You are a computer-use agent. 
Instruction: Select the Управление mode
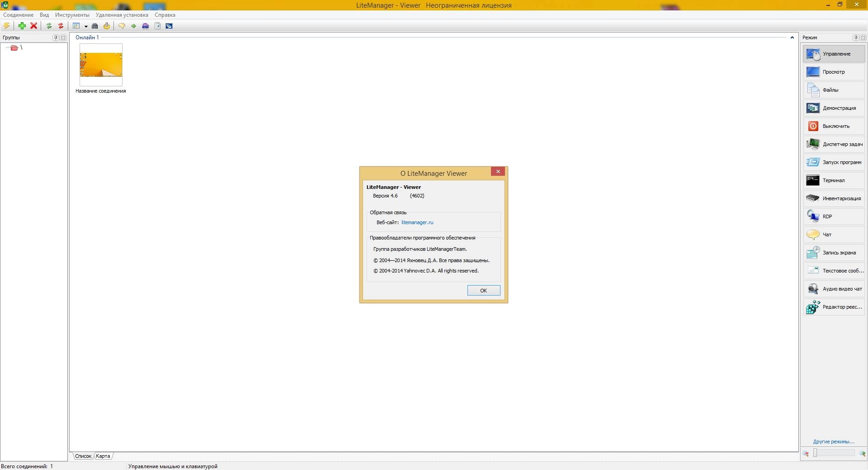[x=834, y=54]
